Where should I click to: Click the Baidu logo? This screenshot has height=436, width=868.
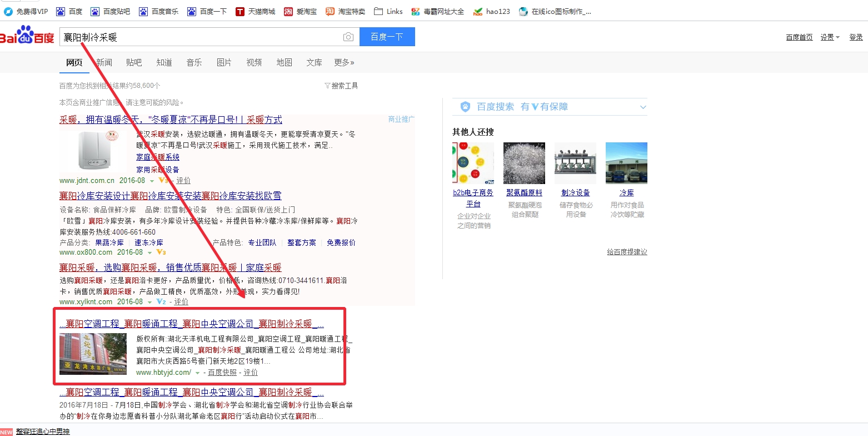coord(27,36)
